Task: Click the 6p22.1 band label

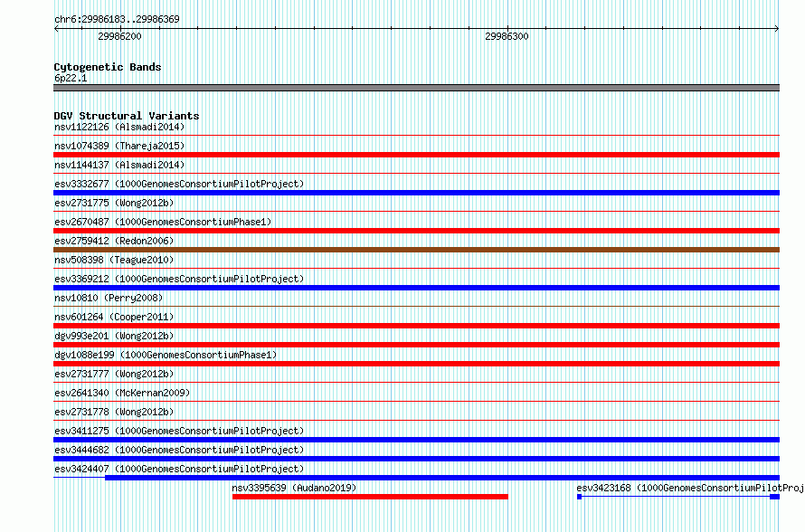Action: (71, 78)
